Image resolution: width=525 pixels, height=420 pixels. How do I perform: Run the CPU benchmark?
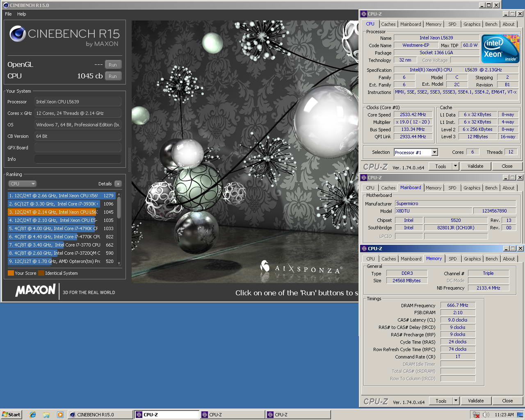pyautogui.click(x=113, y=76)
